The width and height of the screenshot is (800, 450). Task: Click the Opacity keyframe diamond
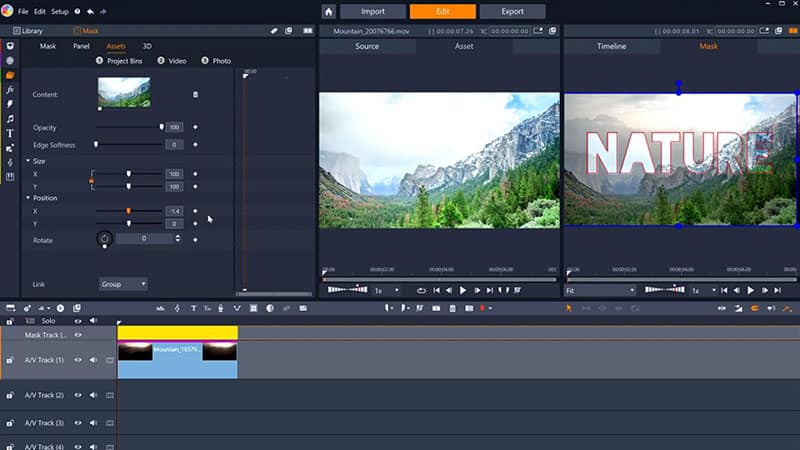pyautogui.click(x=195, y=127)
